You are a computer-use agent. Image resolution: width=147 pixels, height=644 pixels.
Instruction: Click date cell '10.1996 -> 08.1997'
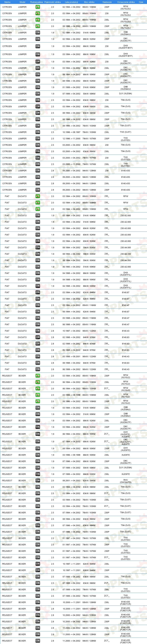click(x=71, y=132)
